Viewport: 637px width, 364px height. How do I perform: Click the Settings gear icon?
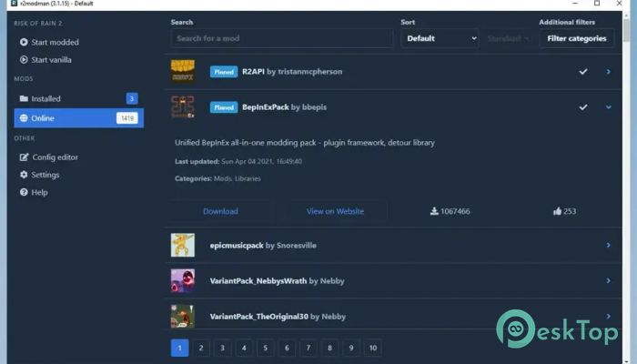(x=24, y=175)
